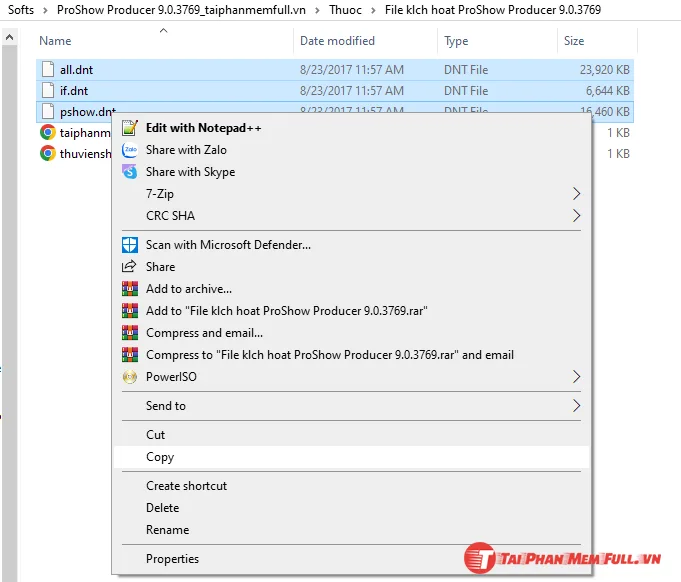The width and height of the screenshot is (681, 582).
Task: Click the Chrome icon of taiphanm file
Action: point(48,132)
